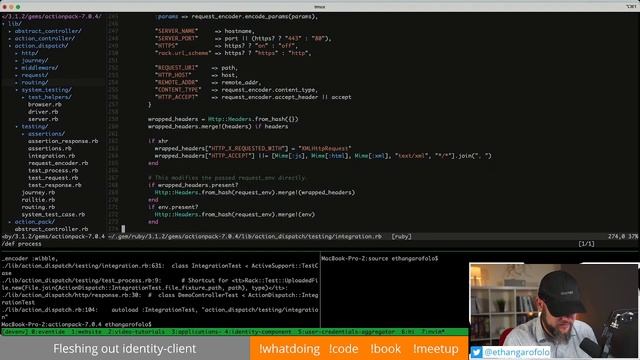
Task: Select the request/ directory in tree
Action: point(35,75)
